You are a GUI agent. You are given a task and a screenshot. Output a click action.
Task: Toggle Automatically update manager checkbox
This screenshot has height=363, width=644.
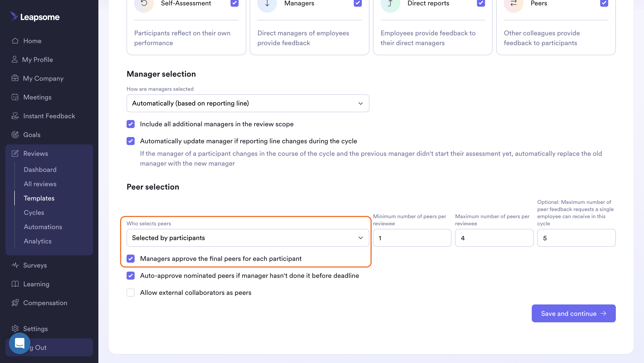tap(131, 141)
